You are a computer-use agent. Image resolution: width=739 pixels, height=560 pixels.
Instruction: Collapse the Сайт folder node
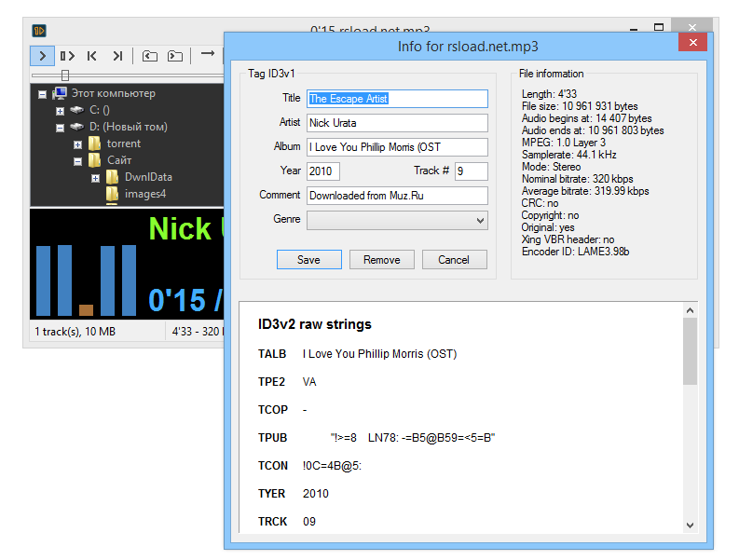tap(77, 162)
